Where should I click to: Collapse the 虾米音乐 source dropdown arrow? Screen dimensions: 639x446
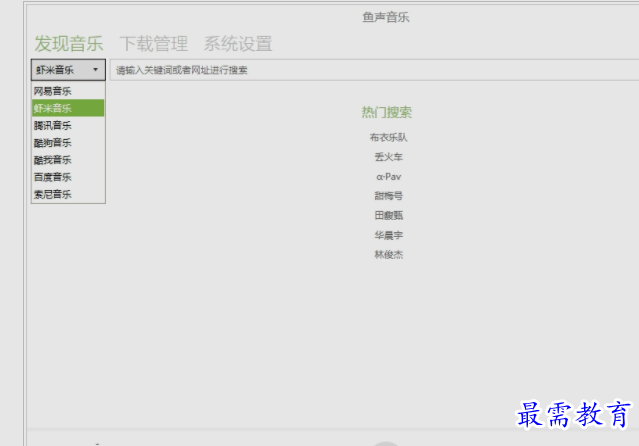coord(95,70)
